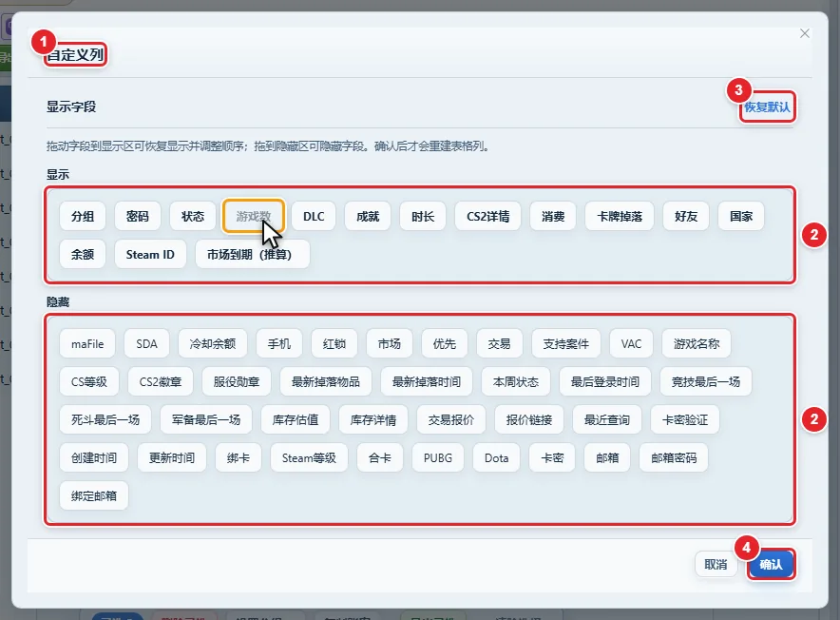Click the hidden VAC chip
Viewport: 840px width, 620px height.
631,344
